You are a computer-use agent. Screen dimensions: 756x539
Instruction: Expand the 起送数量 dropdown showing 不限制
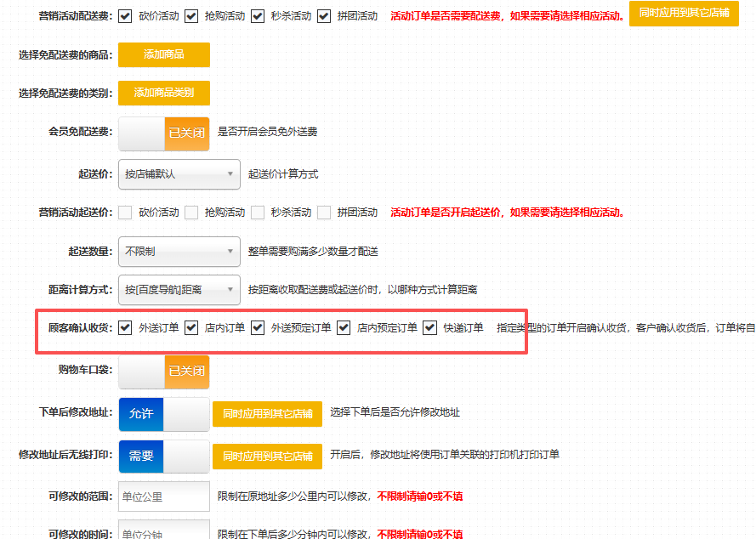coord(179,252)
